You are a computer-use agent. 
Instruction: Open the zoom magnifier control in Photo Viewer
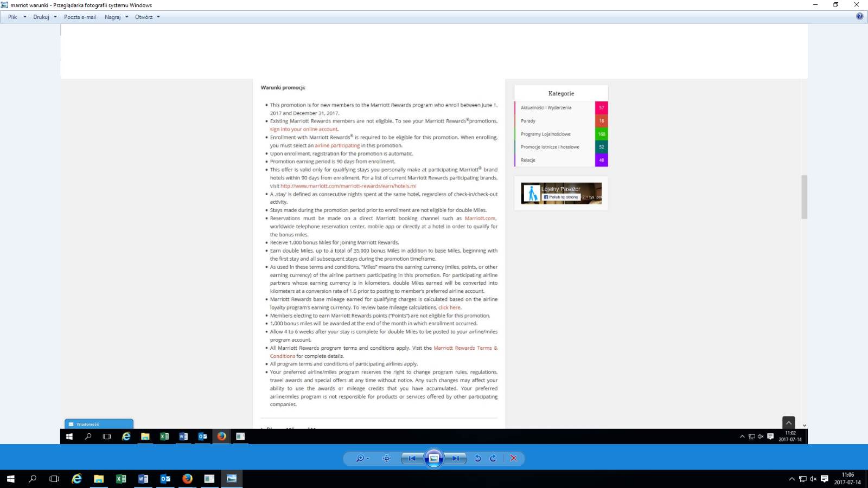pos(362,458)
